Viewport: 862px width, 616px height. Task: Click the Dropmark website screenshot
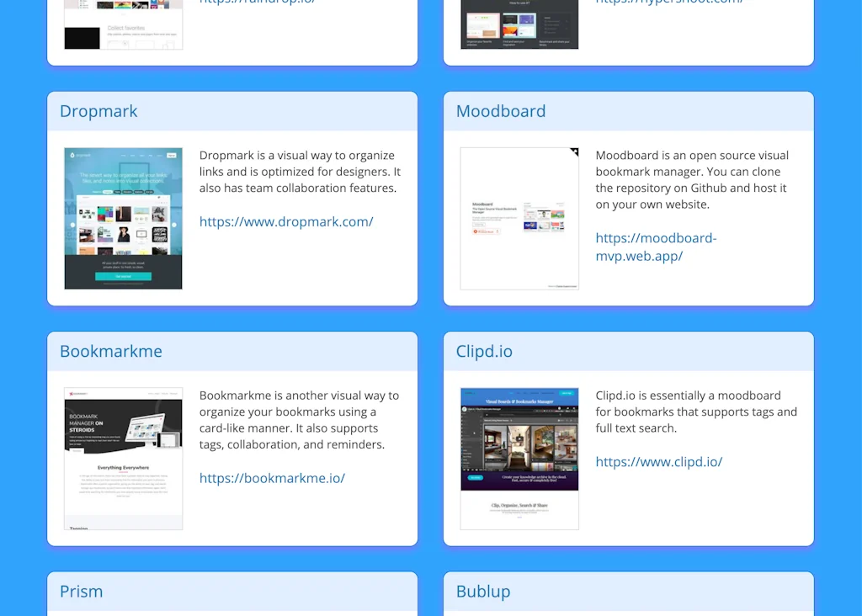point(123,218)
